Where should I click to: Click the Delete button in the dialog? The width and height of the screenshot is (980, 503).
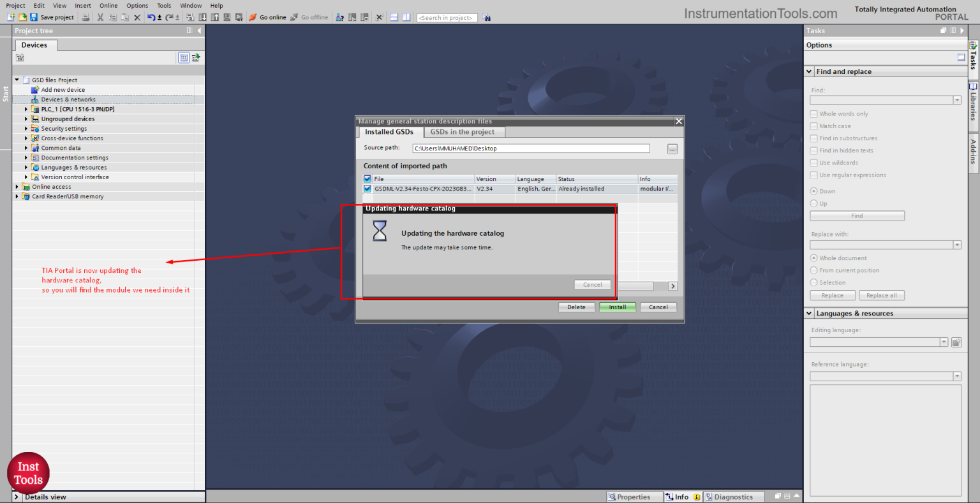576,307
